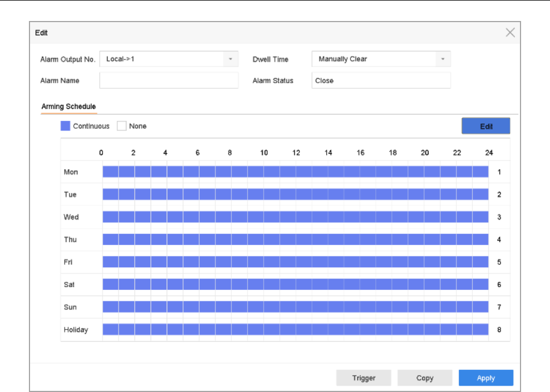Select the Continuous schedule type swatch

click(65, 126)
